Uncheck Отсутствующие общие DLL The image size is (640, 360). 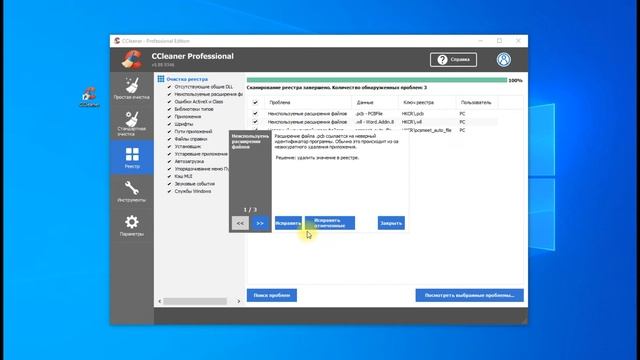click(169, 87)
